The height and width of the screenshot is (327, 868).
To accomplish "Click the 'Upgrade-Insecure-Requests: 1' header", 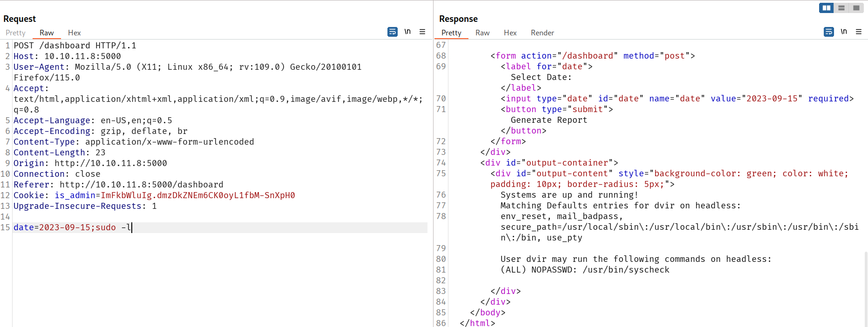I will (85, 206).
